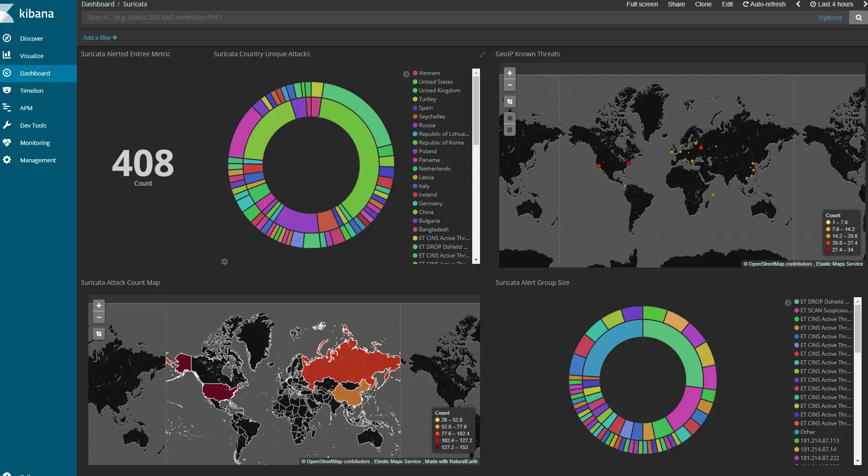868x476 pixels.
Task: Toggle Vietnam in the Country Unique Attacks legend
Action: 428,73
